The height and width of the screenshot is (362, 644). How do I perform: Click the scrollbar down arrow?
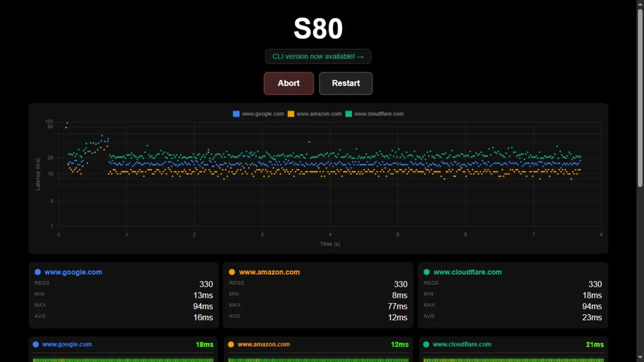point(640,358)
